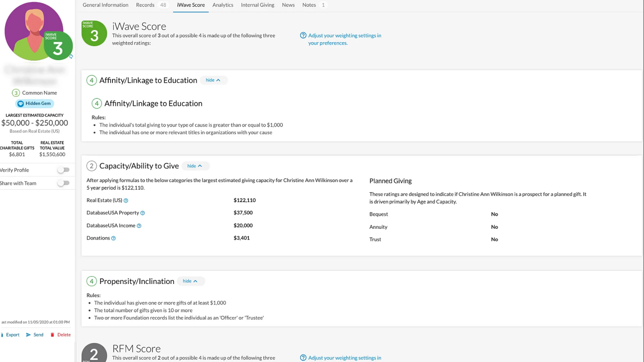The height and width of the screenshot is (362, 644).
Task: Open RFM Score weighting settings link
Action: coord(344,358)
